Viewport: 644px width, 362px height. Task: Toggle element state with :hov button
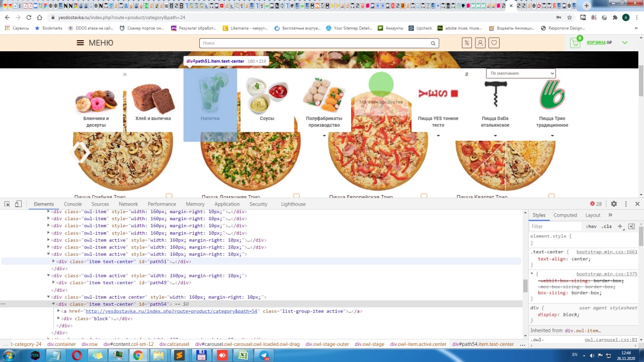(591, 226)
